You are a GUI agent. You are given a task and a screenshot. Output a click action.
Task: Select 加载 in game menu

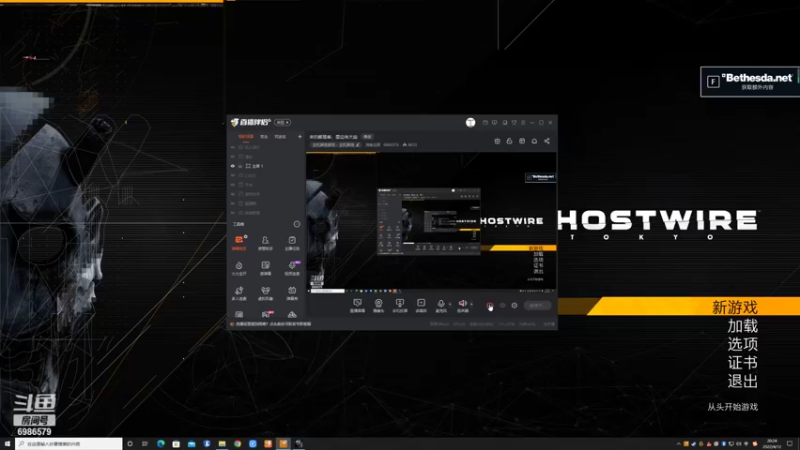click(742, 326)
